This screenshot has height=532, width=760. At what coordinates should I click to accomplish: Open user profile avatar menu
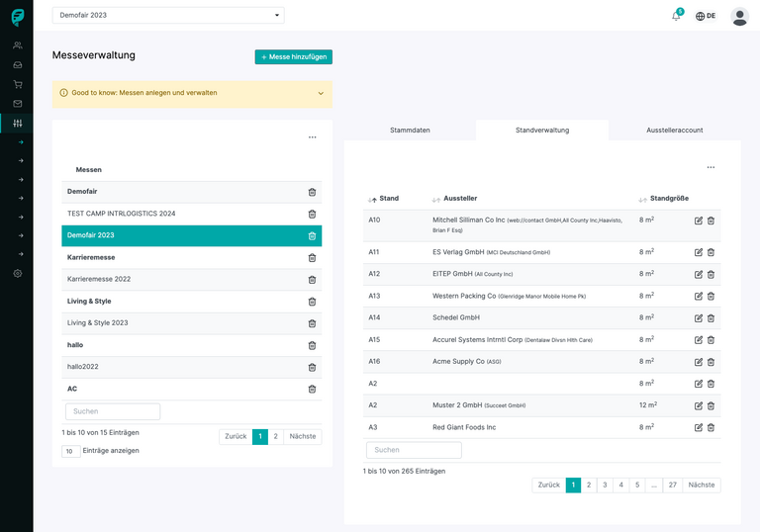click(739, 16)
